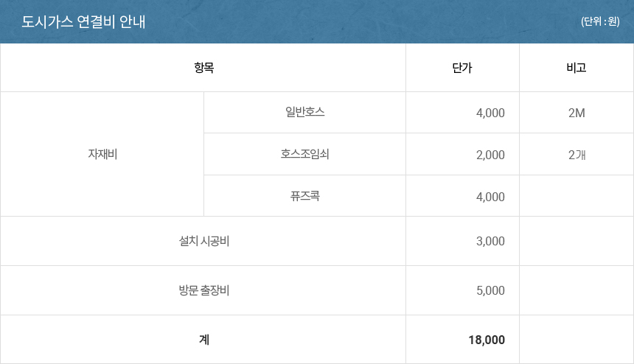Click the 호스조임쇠 item cell
Screen dimensions: 634x364
305,154
